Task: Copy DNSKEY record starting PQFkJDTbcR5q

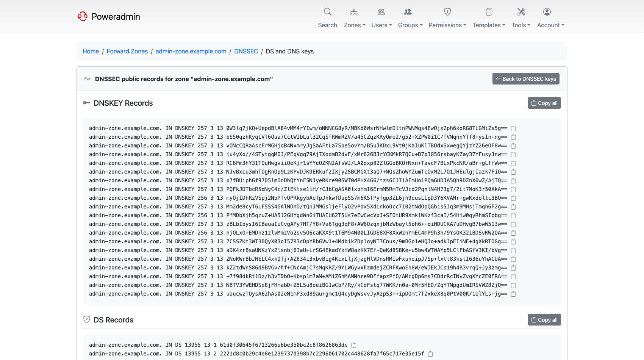Action: [513, 189]
